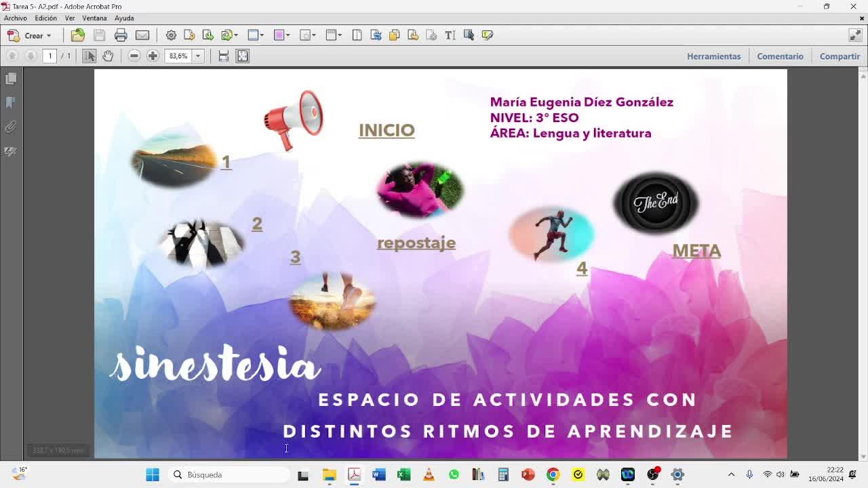Open the Ayuda menu
This screenshot has width=868, height=488.
point(124,18)
